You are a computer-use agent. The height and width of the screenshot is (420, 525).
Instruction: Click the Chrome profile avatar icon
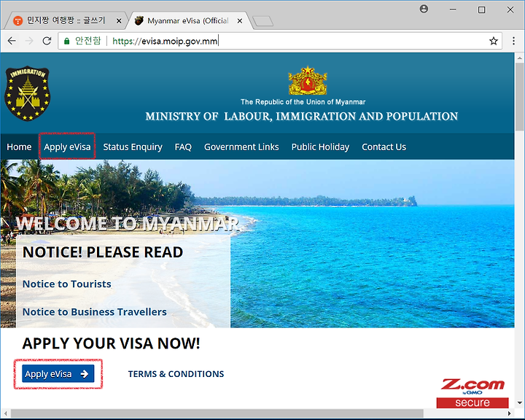(x=424, y=9)
